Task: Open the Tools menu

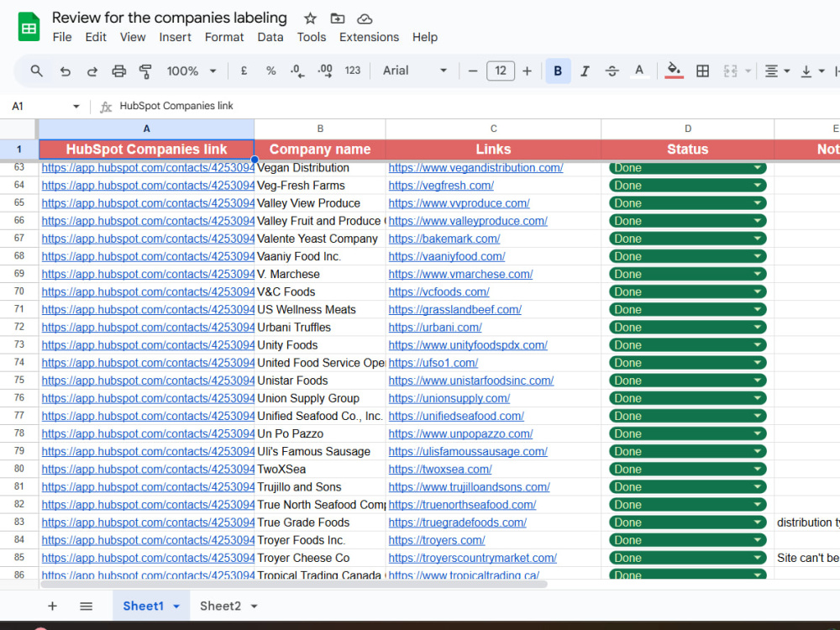Action: coord(312,37)
